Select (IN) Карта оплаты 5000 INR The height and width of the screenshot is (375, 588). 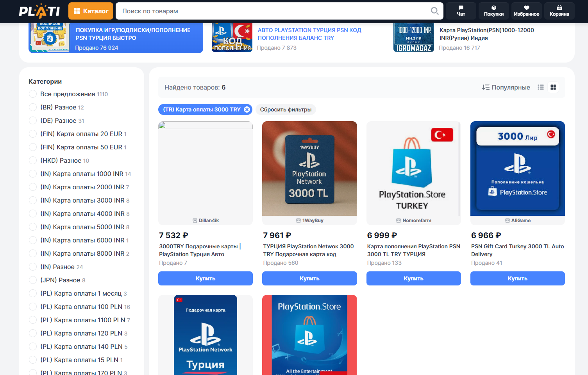tap(79, 227)
